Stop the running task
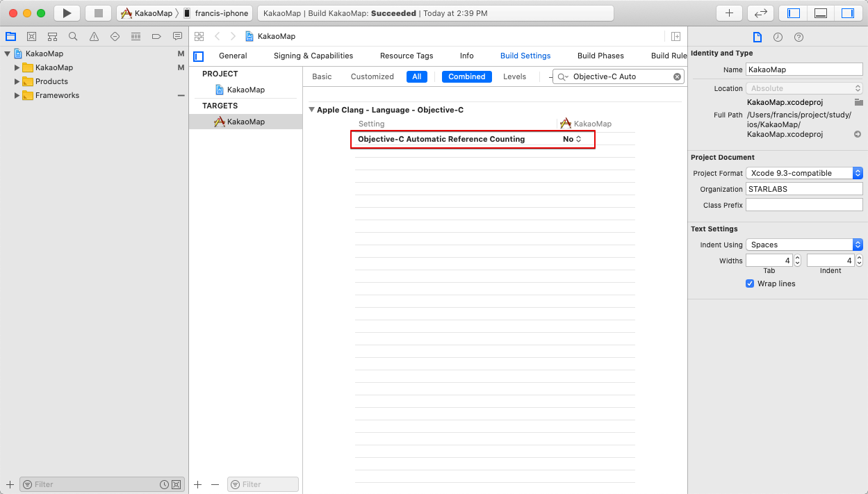This screenshot has width=868, height=494. click(98, 13)
